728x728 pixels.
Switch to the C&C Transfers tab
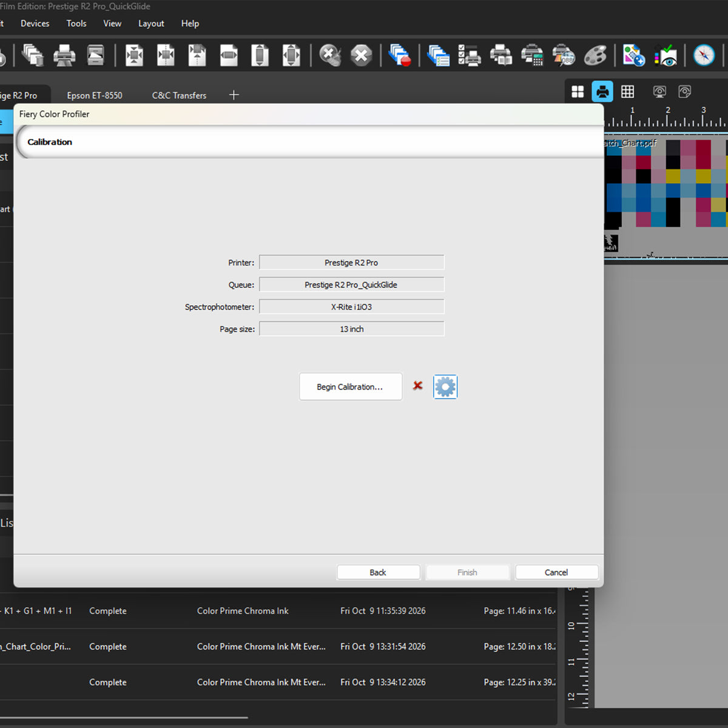[179, 95]
